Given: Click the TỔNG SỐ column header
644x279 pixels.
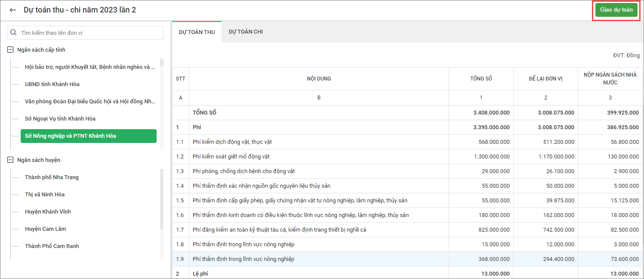Looking at the screenshot, I should tap(481, 79).
